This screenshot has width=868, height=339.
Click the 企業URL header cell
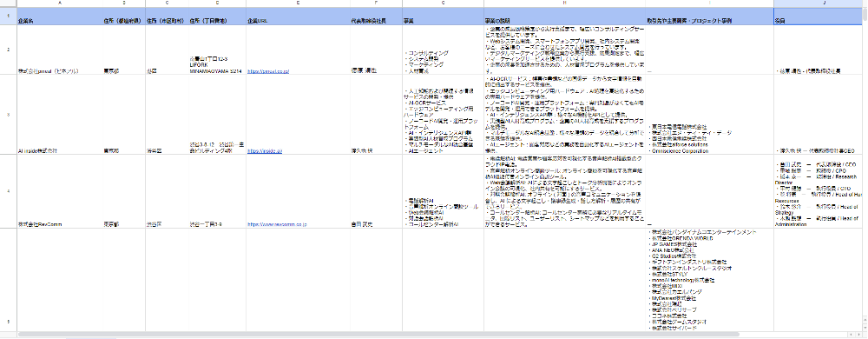[299, 16]
